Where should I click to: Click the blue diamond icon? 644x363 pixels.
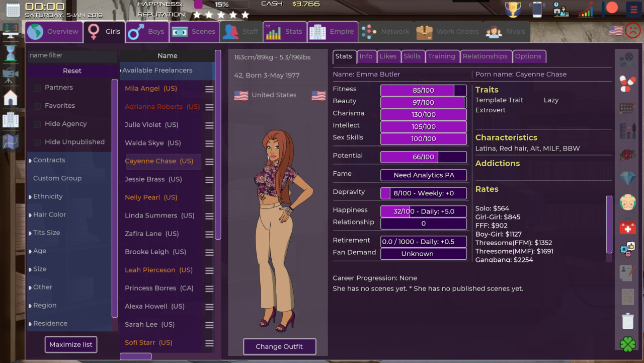[627, 178]
